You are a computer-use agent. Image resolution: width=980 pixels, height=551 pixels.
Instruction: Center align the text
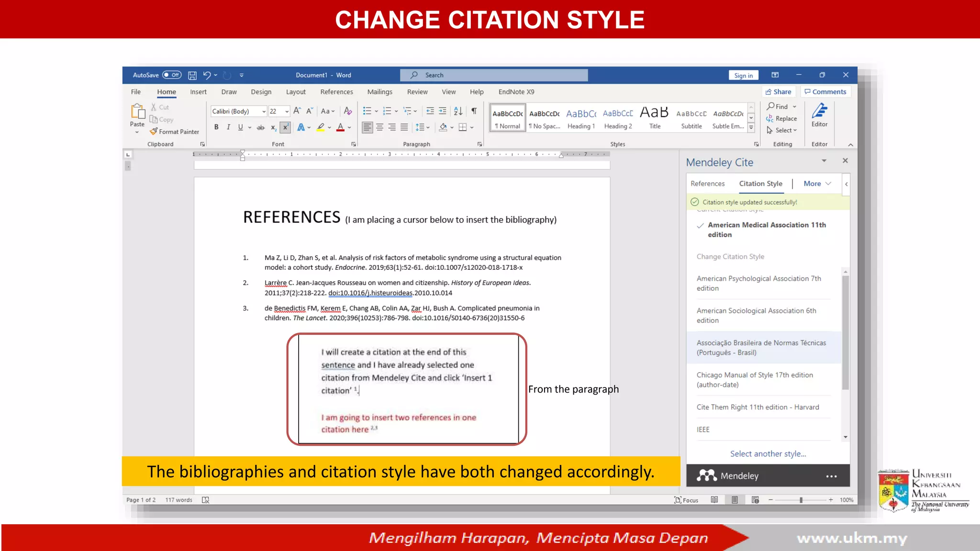(x=379, y=127)
